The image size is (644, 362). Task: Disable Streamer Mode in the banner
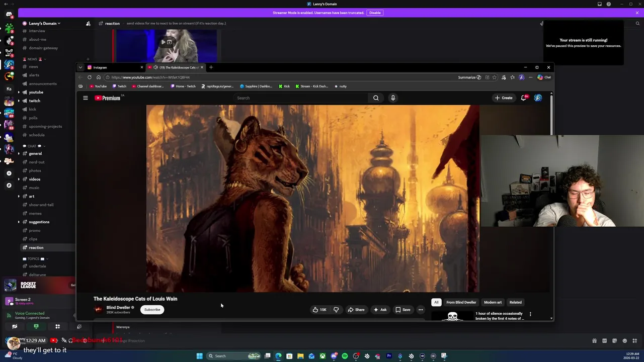[375, 13]
